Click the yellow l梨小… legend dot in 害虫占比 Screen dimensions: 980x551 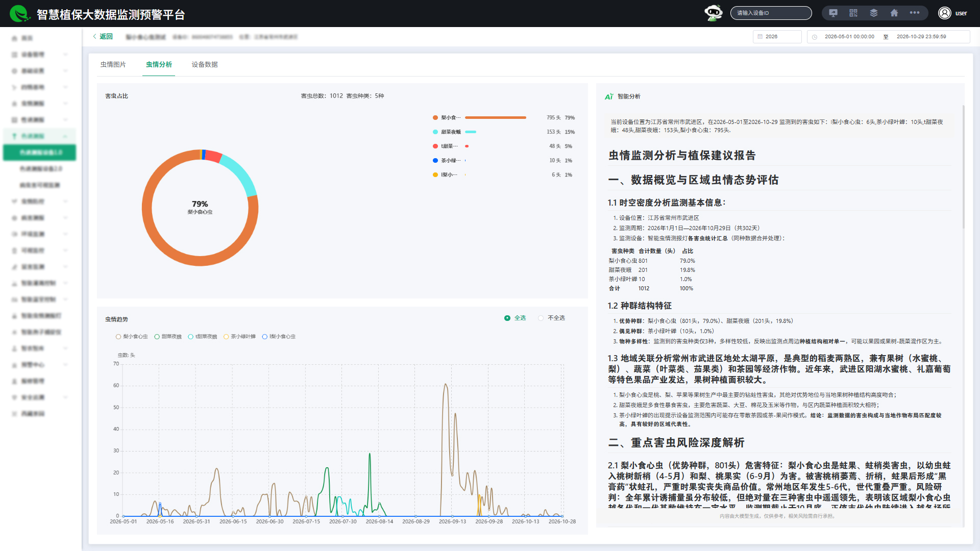[x=435, y=175]
